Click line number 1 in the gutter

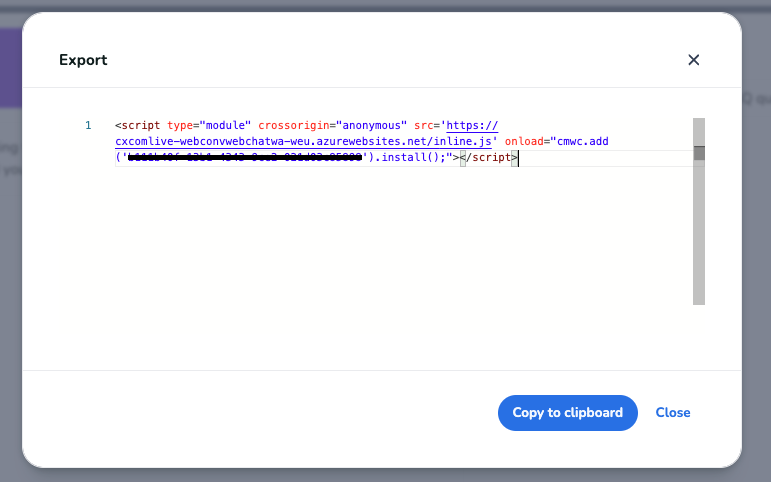tap(88, 126)
